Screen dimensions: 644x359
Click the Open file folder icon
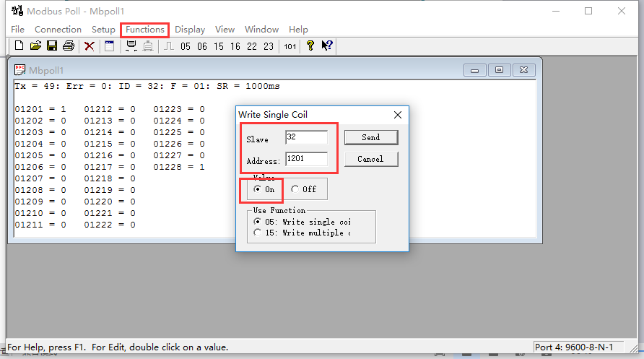[35, 46]
